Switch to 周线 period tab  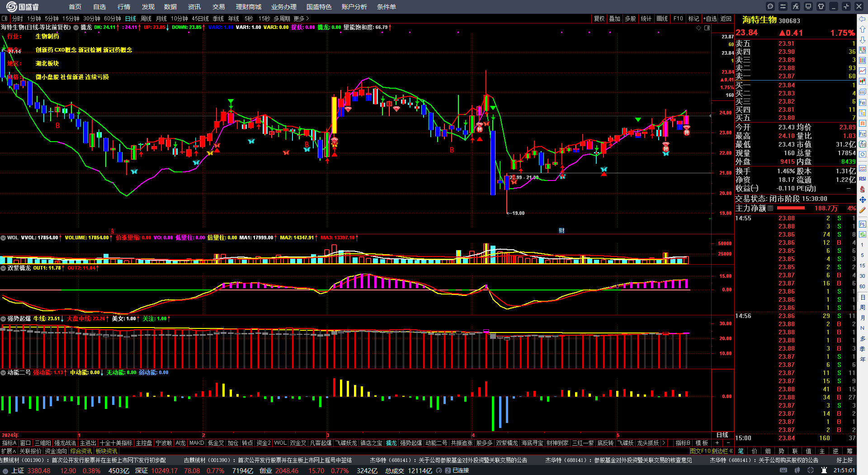pyautogui.click(x=146, y=19)
